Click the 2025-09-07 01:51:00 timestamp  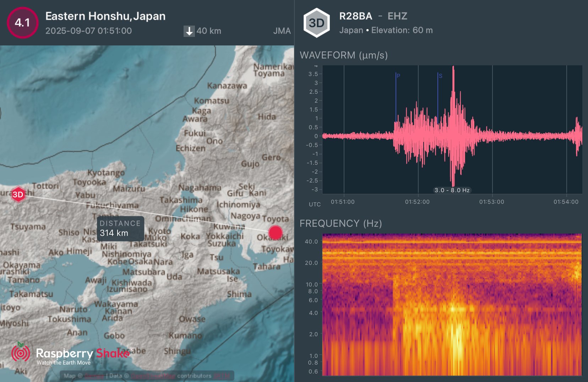tap(88, 31)
